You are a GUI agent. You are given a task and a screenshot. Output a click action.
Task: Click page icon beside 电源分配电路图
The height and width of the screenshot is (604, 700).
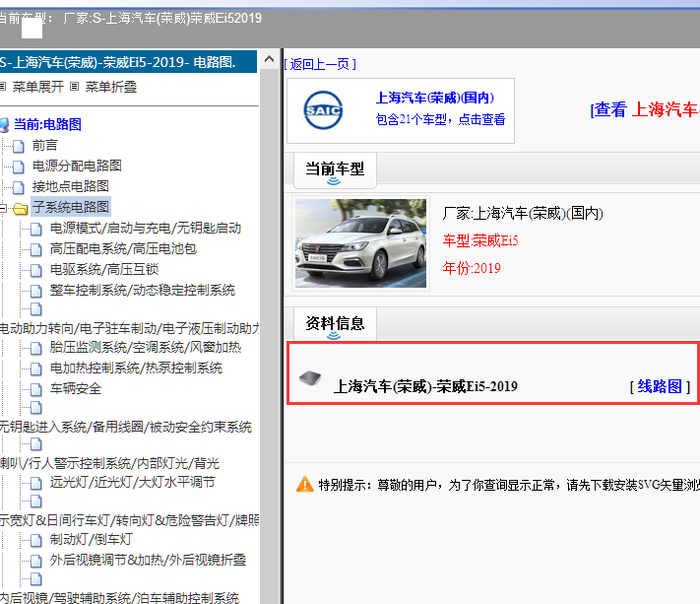click(19, 167)
